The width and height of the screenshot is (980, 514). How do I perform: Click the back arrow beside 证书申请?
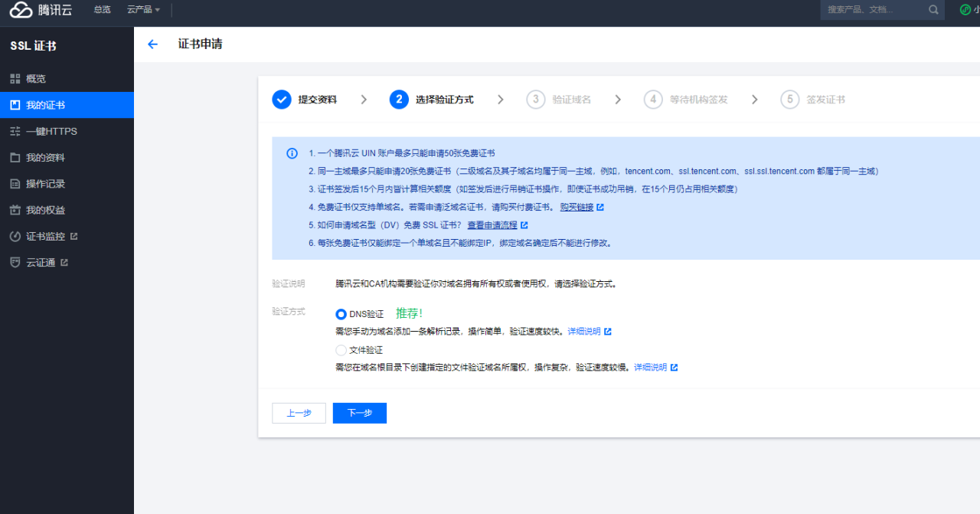click(152, 44)
